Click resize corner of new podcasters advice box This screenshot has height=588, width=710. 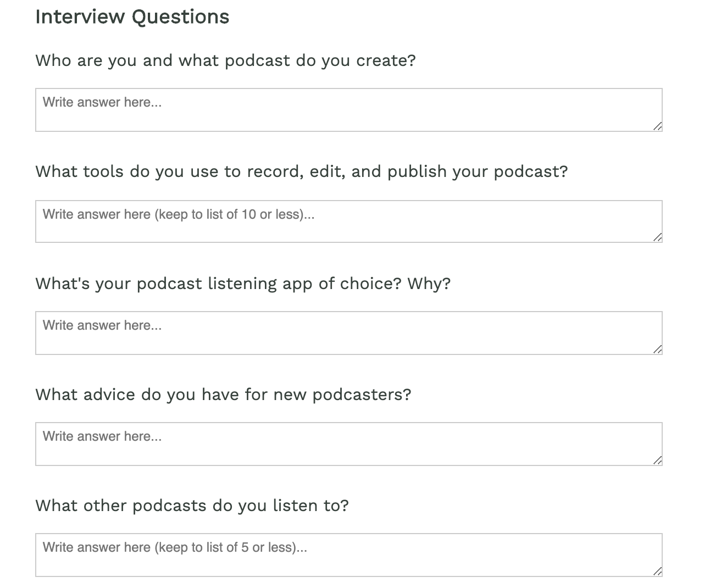tap(657, 461)
